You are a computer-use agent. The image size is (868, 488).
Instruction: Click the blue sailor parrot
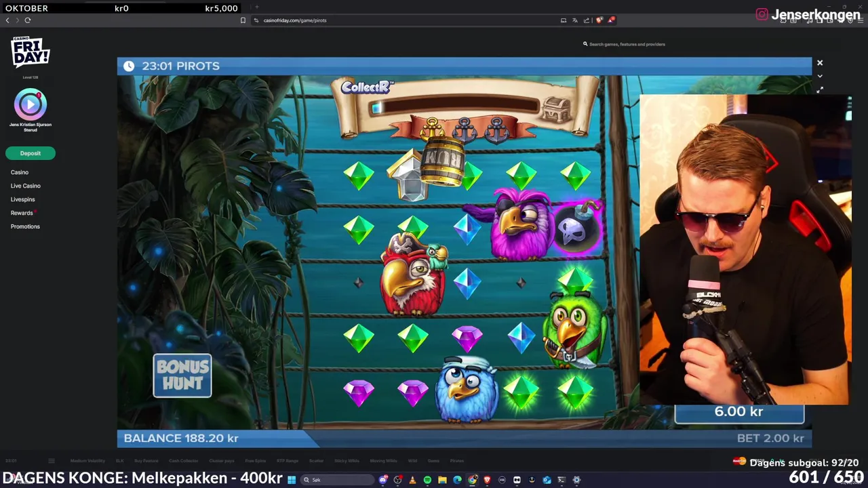click(467, 390)
